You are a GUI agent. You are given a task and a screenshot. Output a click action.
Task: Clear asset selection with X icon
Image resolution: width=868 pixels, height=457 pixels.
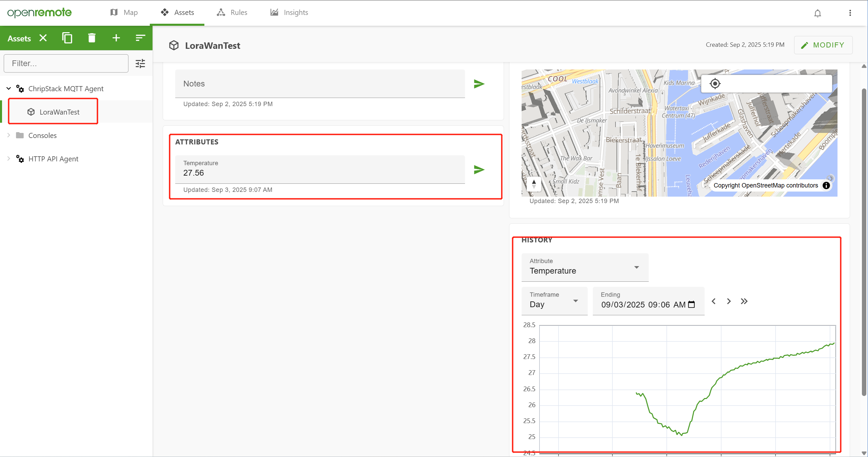coord(43,38)
